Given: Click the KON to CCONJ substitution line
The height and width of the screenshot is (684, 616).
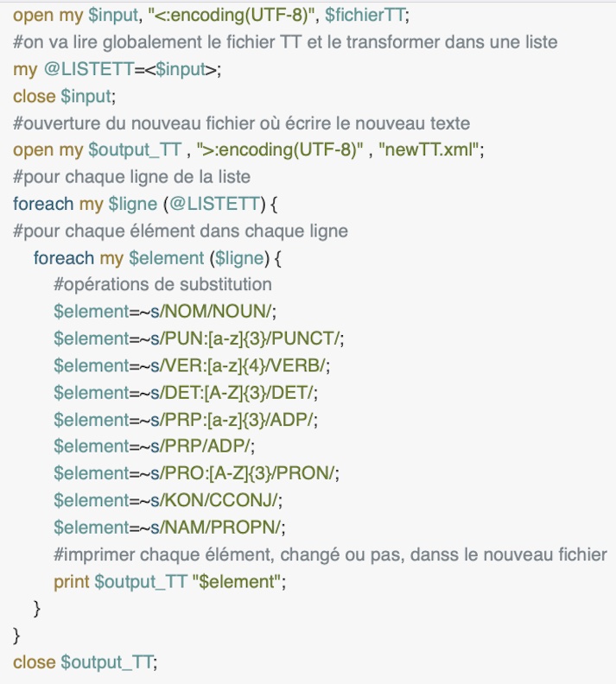Looking at the screenshot, I should click(x=168, y=500).
